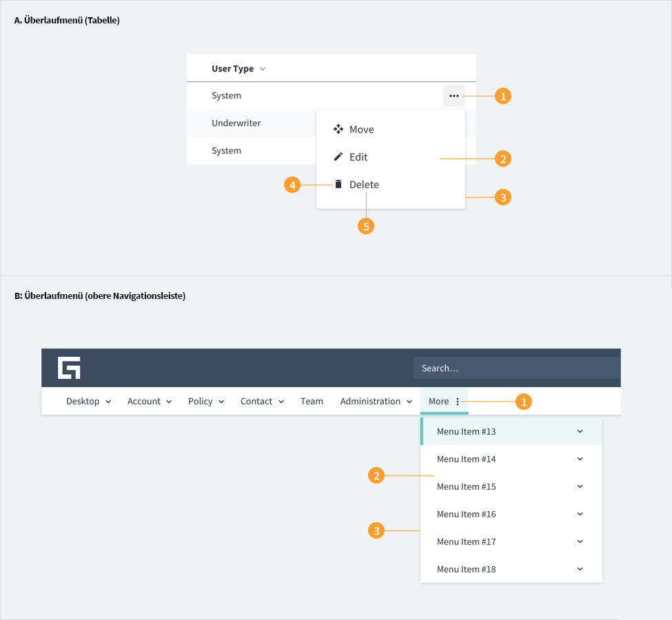
Task: Expand the Contact navigation dropdown
Action: 281,402
